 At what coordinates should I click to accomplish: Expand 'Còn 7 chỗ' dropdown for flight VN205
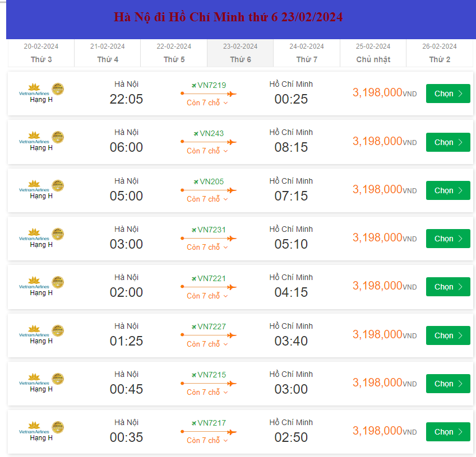[x=207, y=199]
